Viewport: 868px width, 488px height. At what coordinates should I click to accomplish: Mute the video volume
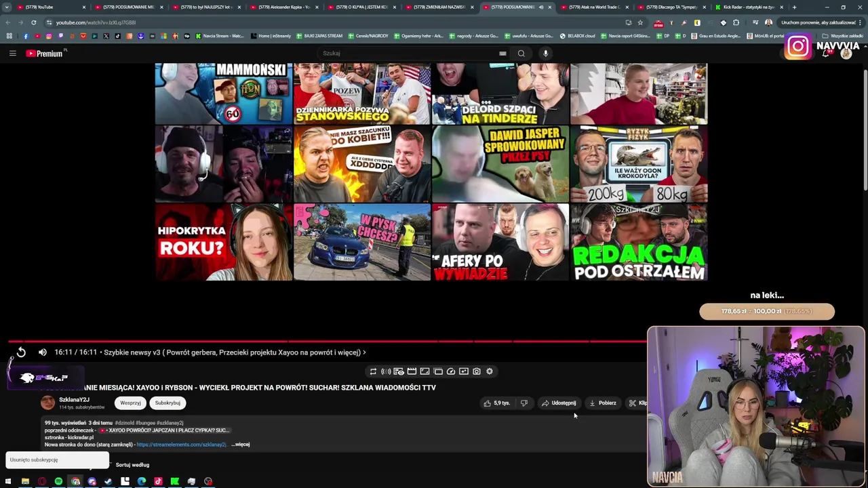pos(42,352)
